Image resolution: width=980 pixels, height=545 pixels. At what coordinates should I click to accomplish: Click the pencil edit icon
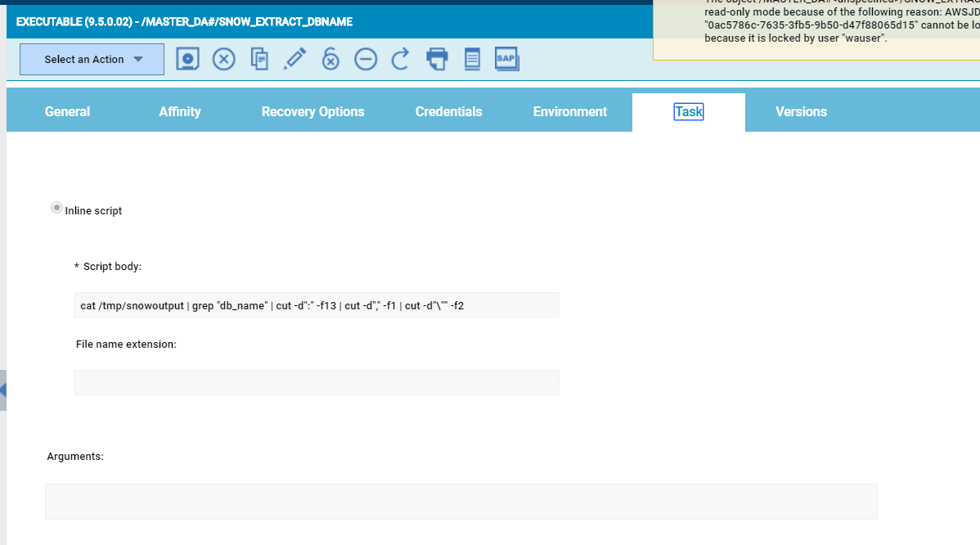click(294, 58)
